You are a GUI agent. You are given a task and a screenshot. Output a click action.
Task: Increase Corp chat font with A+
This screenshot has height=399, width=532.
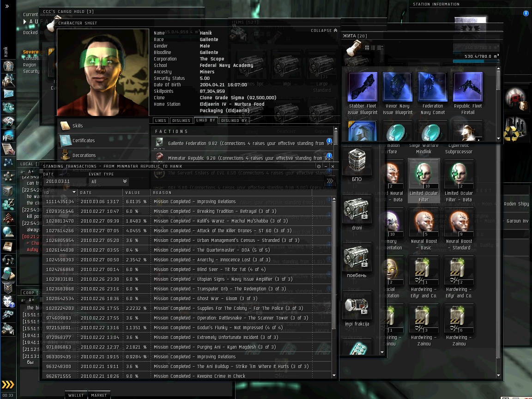31,300
